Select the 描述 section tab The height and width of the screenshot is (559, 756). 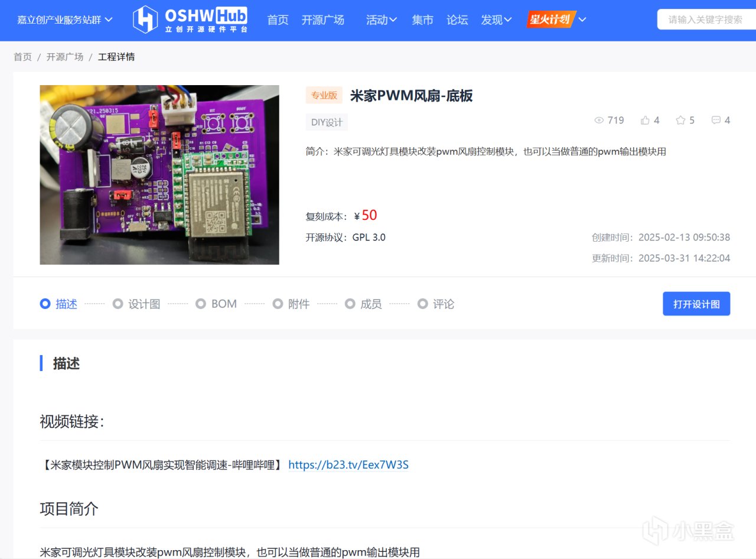58,304
